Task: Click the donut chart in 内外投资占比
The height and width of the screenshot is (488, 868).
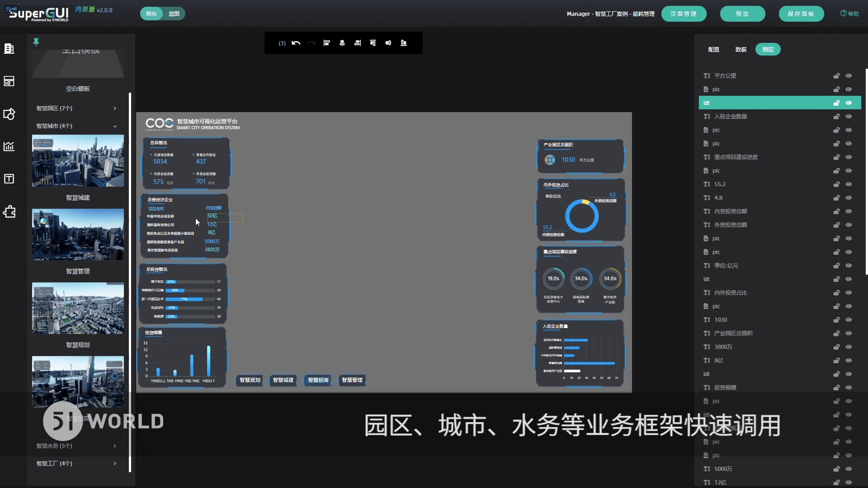Action: [x=582, y=216]
